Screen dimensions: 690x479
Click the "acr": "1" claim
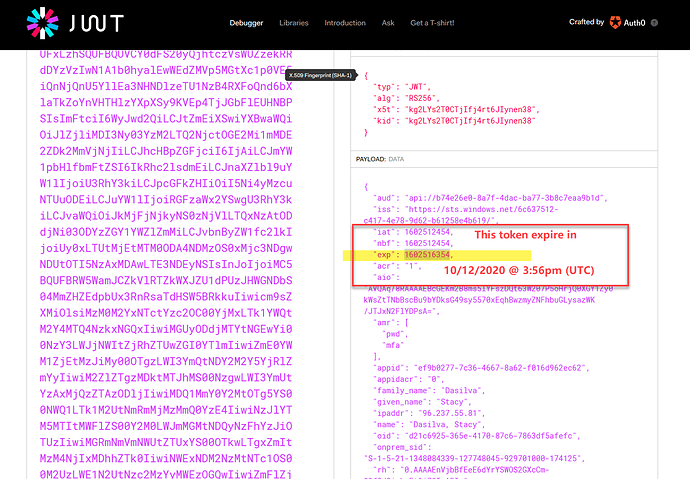pyautogui.click(x=397, y=266)
